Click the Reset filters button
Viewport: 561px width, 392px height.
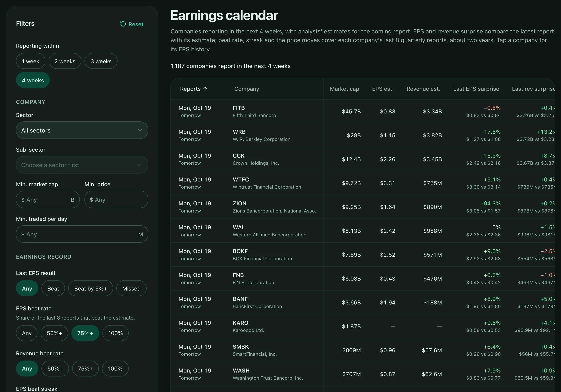132,24
